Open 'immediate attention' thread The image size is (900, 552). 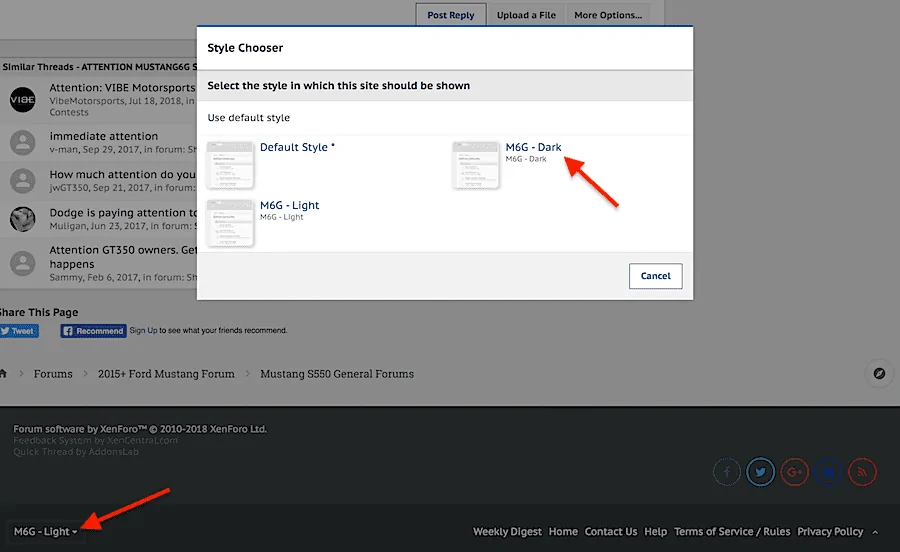[103, 136]
